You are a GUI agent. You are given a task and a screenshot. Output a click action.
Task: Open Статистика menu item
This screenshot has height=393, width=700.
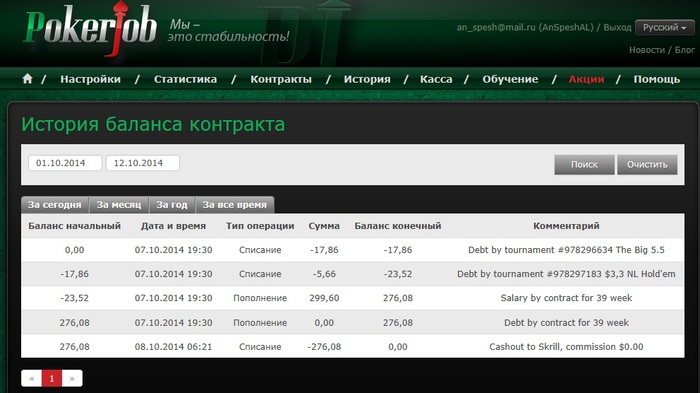(x=185, y=79)
